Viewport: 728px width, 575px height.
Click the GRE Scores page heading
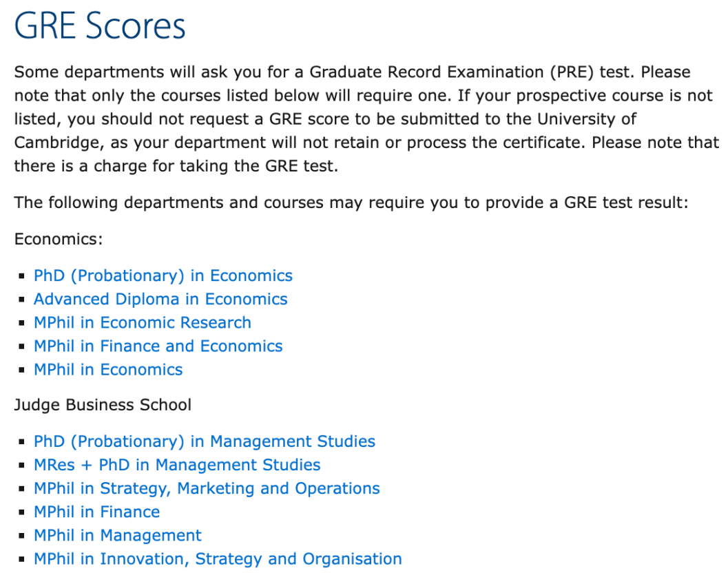click(100, 26)
